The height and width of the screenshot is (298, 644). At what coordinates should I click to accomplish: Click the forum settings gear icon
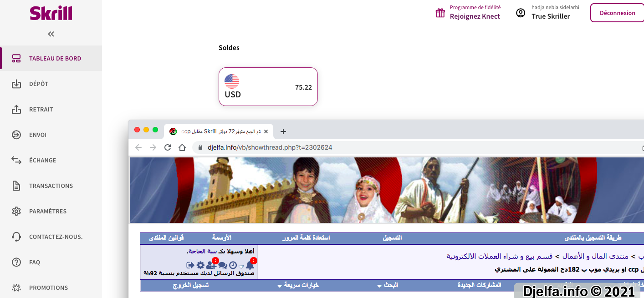(200, 265)
